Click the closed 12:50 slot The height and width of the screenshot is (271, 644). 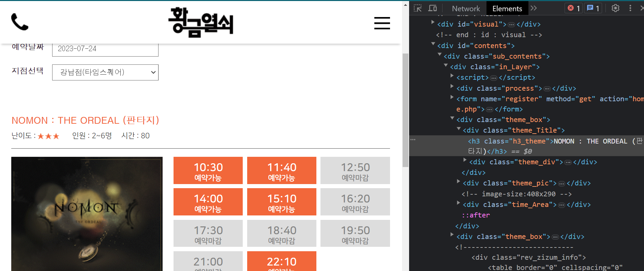click(355, 170)
